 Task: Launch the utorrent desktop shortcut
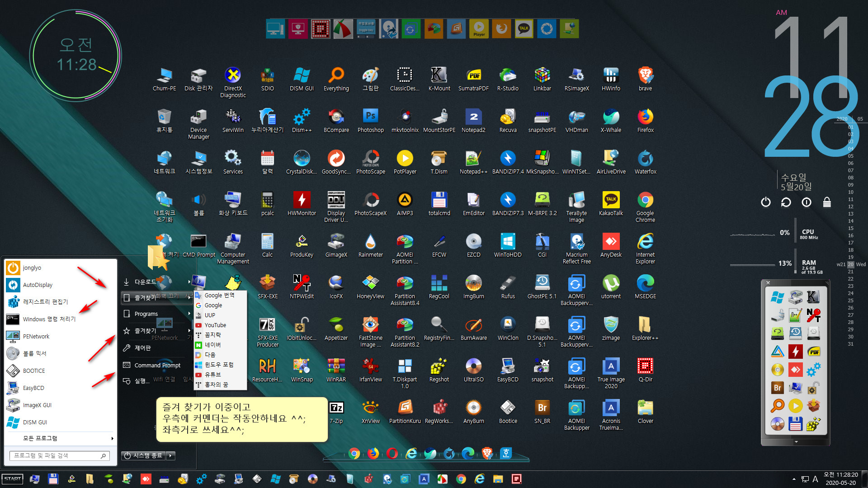(611, 287)
